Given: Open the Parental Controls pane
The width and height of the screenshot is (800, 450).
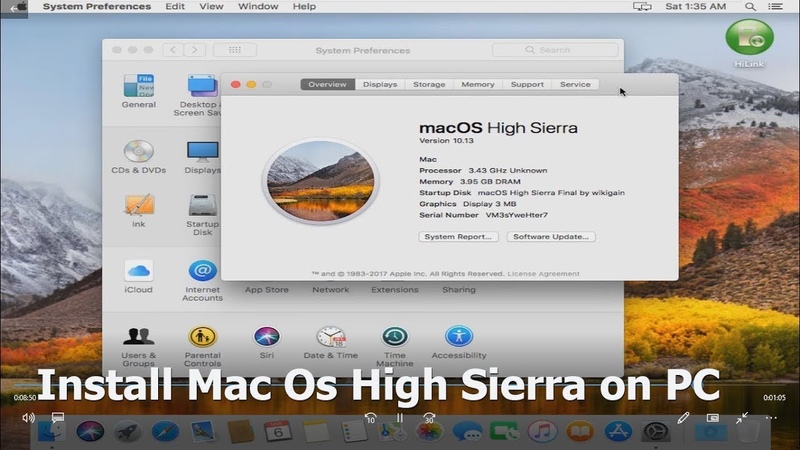Looking at the screenshot, I should tap(203, 346).
